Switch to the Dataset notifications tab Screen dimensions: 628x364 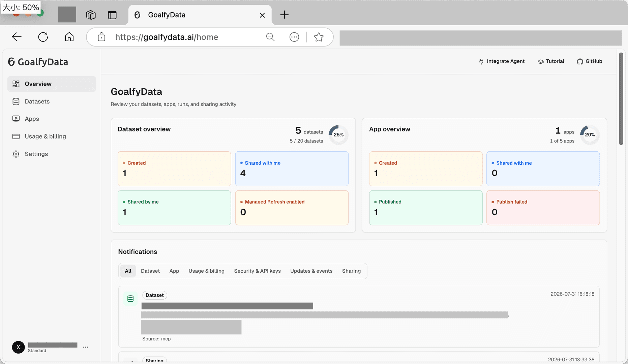click(x=150, y=271)
